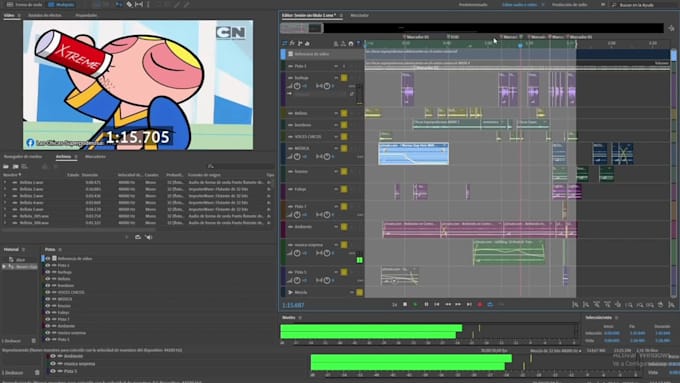The image size is (680, 383).
Task: Toggle loop preview icon in Archivos panel
Action: [138, 237]
